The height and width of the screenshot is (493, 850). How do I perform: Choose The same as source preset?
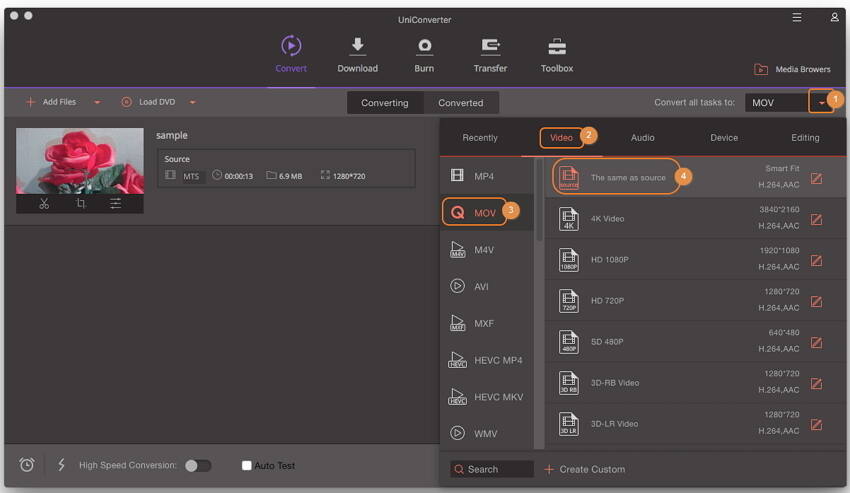694,177
